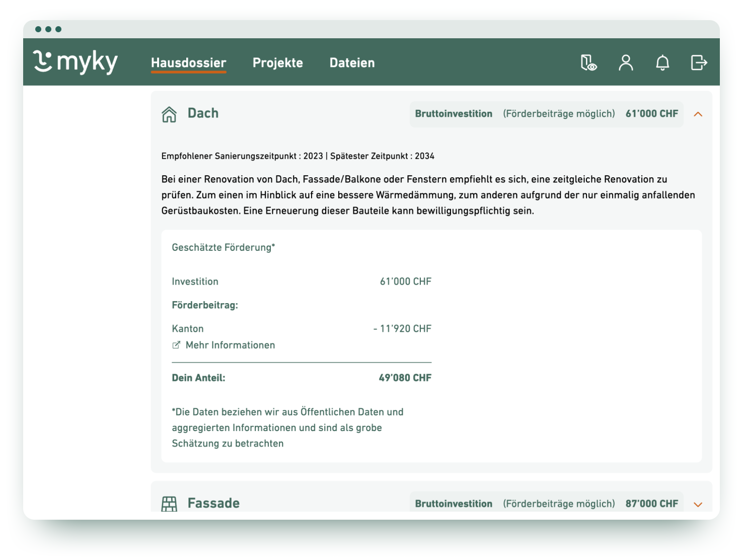Click the house icon beside Dach
The image size is (743, 560).
tap(169, 114)
